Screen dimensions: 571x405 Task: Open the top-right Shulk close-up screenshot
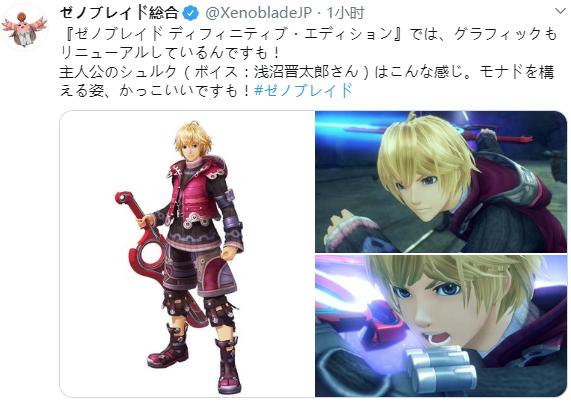pos(441,182)
